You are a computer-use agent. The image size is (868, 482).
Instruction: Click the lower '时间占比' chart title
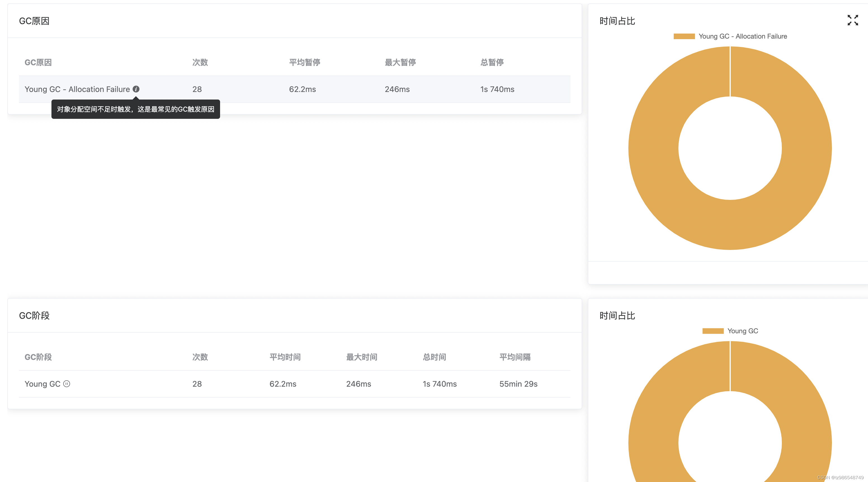tap(617, 316)
